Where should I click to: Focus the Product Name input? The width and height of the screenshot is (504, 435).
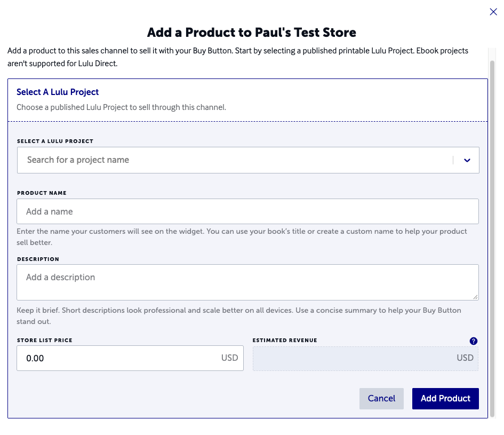click(247, 211)
